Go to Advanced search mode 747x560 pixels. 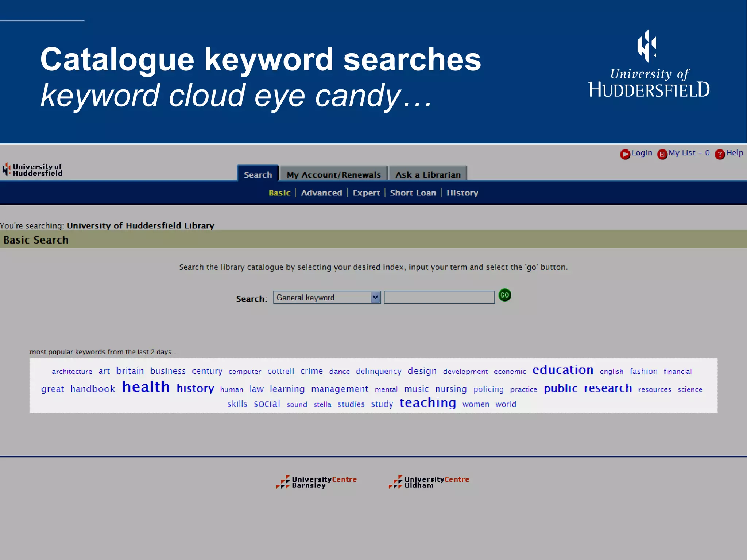(321, 193)
